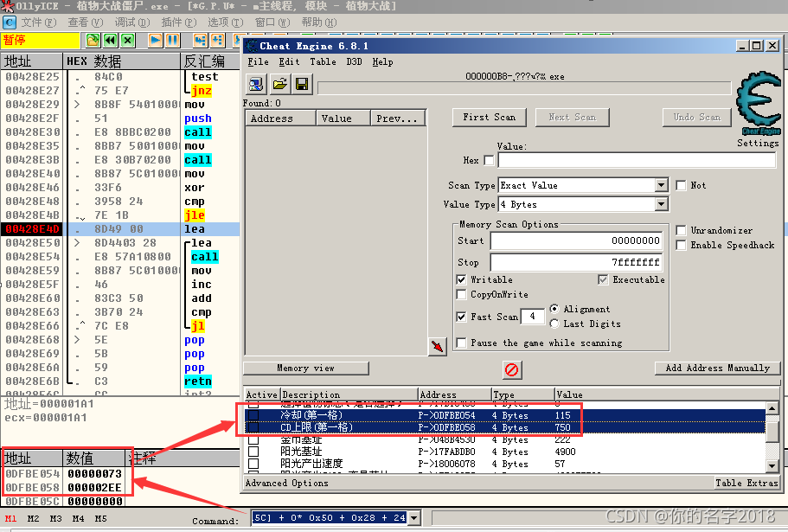Toggle Writable checkbox
This screenshot has height=532, width=788.
(x=461, y=279)
